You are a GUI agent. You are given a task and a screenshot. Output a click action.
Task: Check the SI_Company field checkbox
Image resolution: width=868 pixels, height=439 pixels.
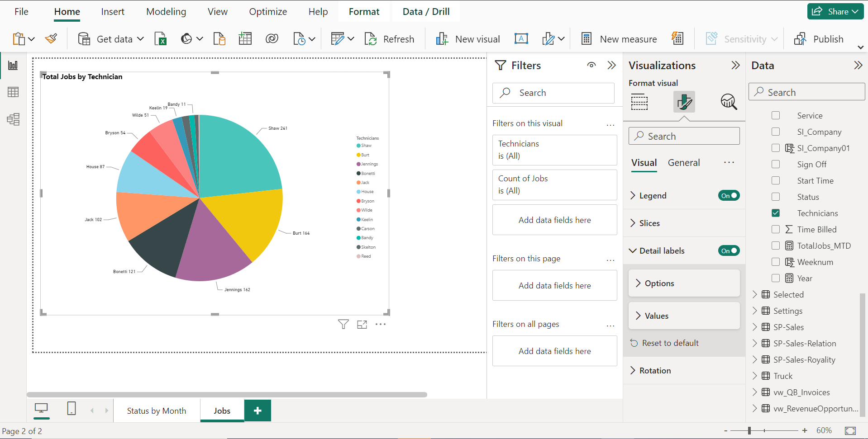[776, 132]
